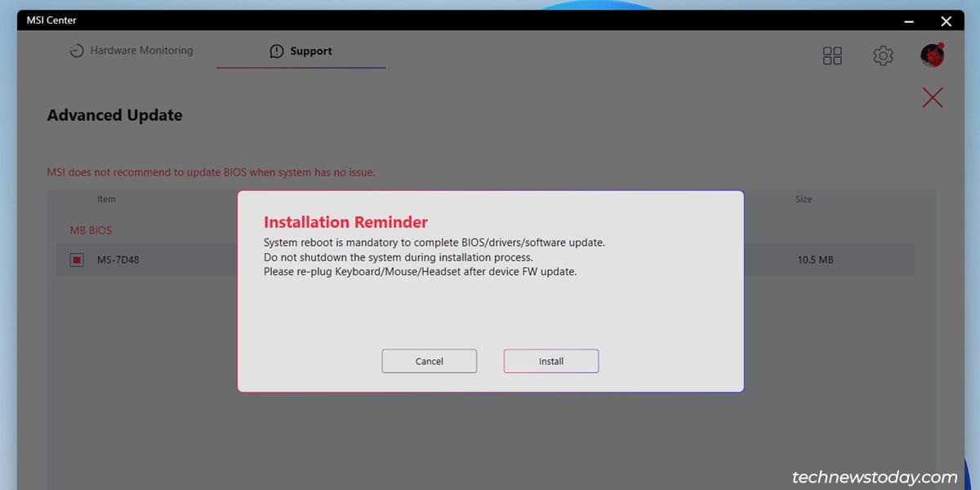Open MSI Center settings gear
The height and width of the screenshot is (490, 980).
(883, 56)
